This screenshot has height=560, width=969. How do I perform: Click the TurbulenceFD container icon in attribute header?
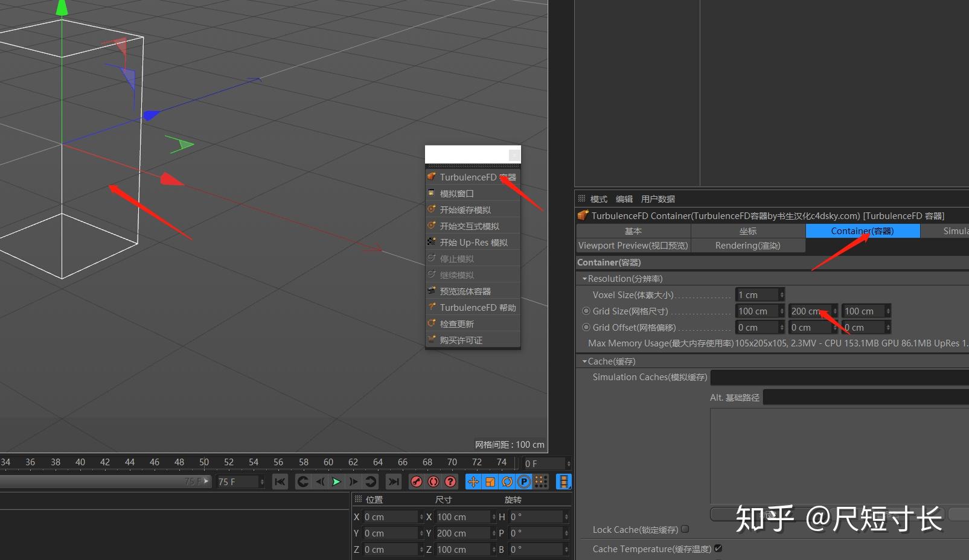(x=583, y=215)
